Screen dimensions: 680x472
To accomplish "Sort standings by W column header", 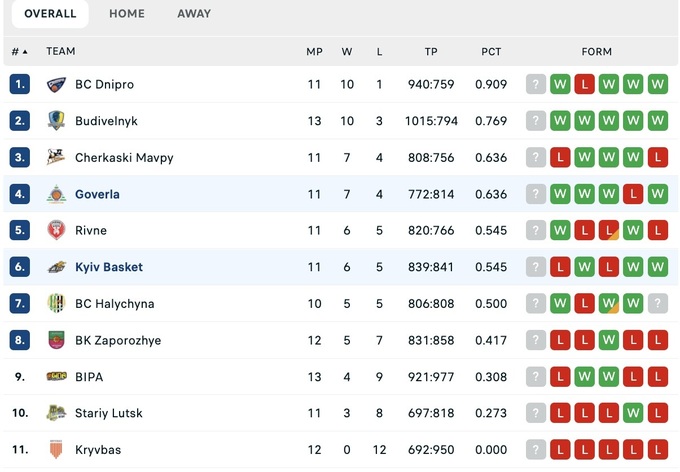I will (347, 52).
